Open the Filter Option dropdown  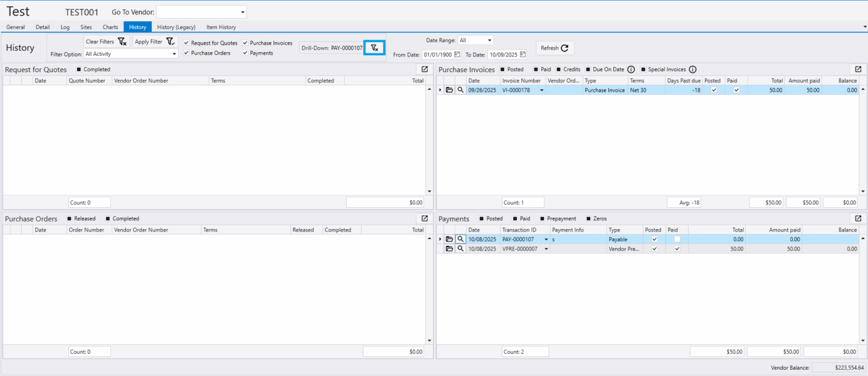click(175, 54)
